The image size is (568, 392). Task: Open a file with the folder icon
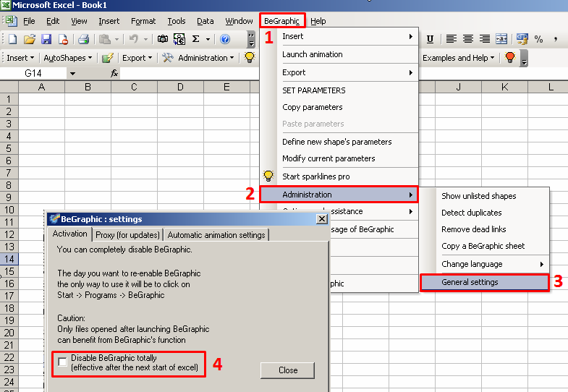click(29, 39)
